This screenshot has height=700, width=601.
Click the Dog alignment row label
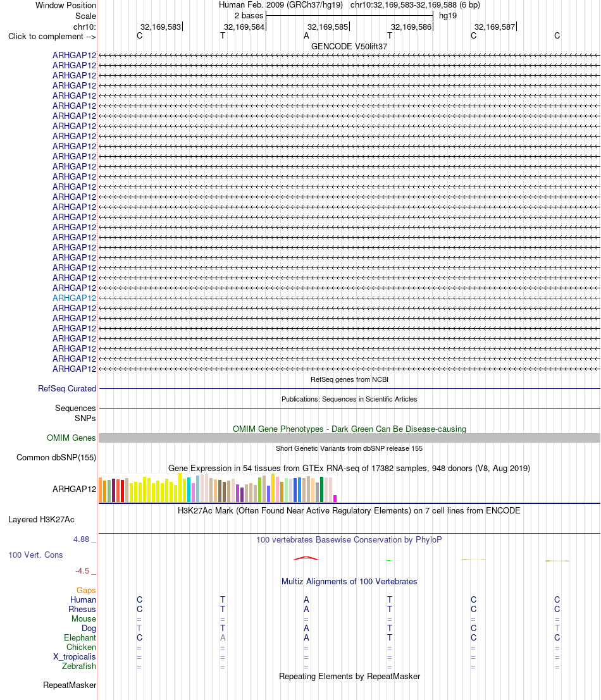[x=89, y=629]
